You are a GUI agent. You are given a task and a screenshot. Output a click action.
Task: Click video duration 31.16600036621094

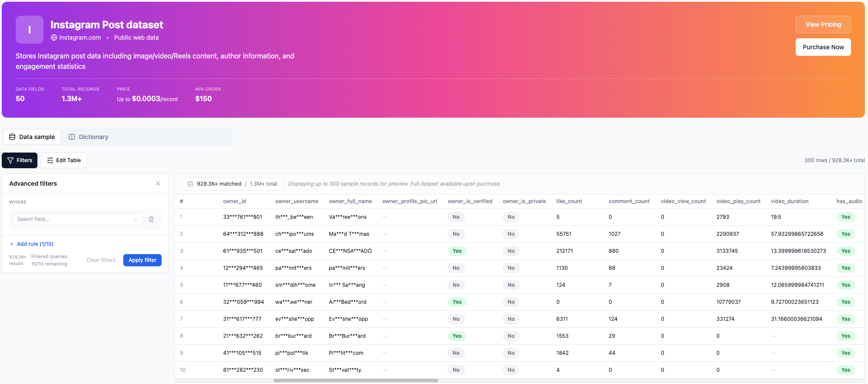click(x=797, y=319)
